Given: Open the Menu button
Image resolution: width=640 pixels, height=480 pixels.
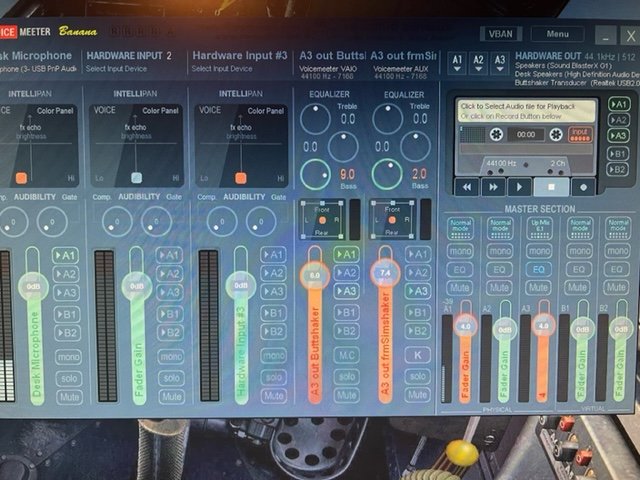Looking at the screenshot, I should 558,34.
